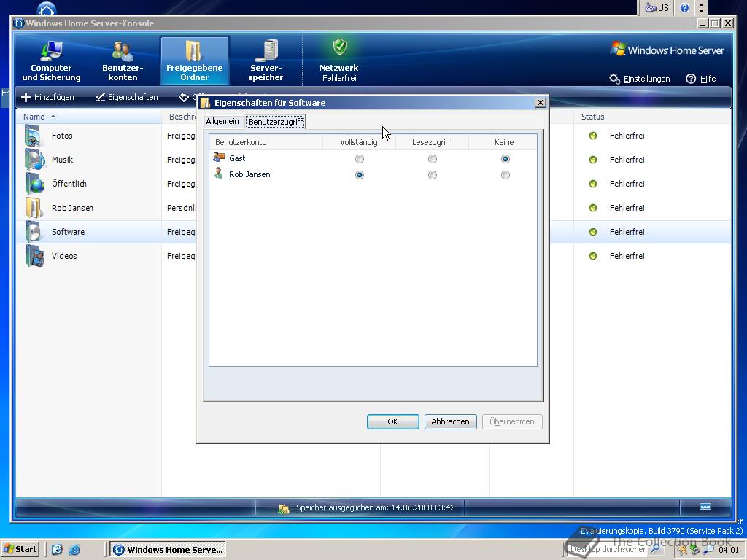
Task: Open the Windows Start menu
Action: pos(20,549)
